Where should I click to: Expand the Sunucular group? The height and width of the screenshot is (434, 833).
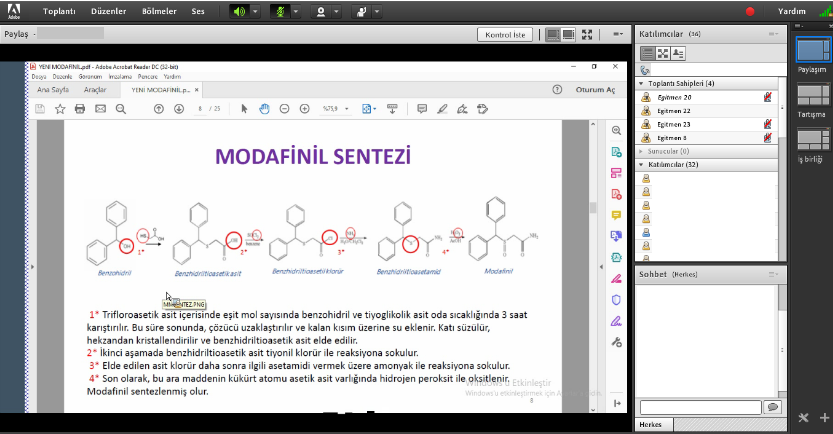click(640, 151)
